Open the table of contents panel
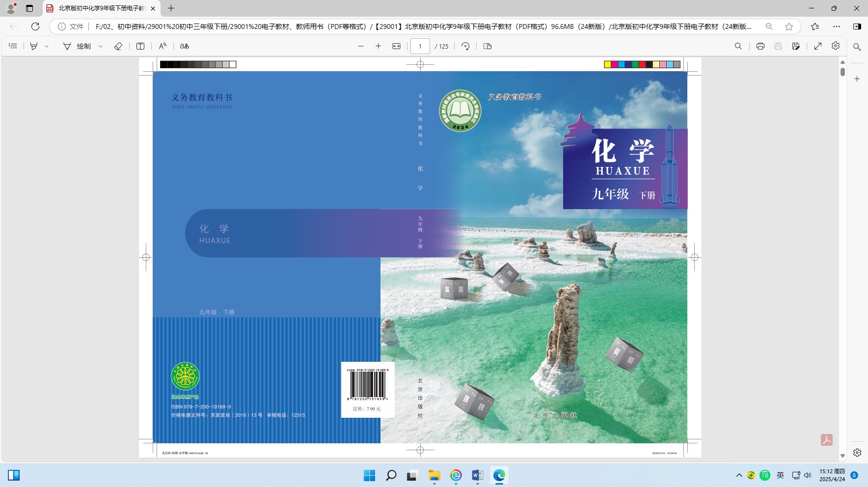The width and height of the screenshot is (868, 487). (13, 46)
